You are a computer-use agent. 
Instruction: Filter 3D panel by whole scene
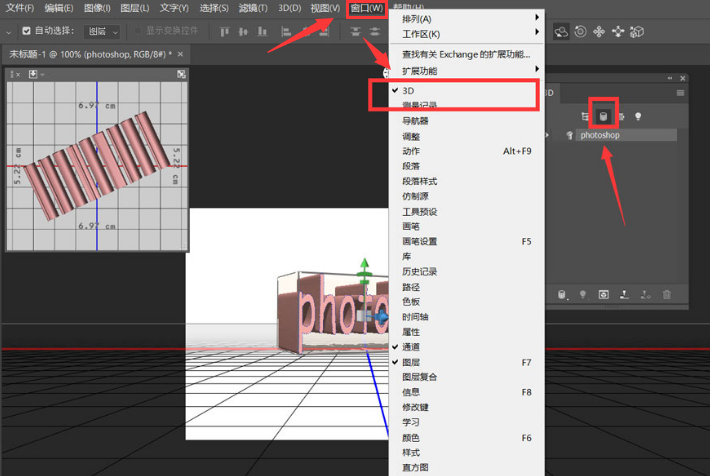point(585,117)
